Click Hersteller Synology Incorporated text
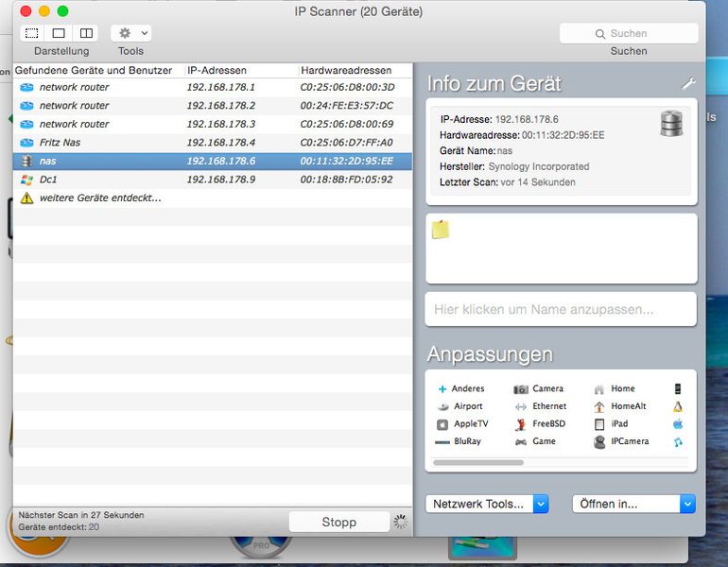 (514, 166)
